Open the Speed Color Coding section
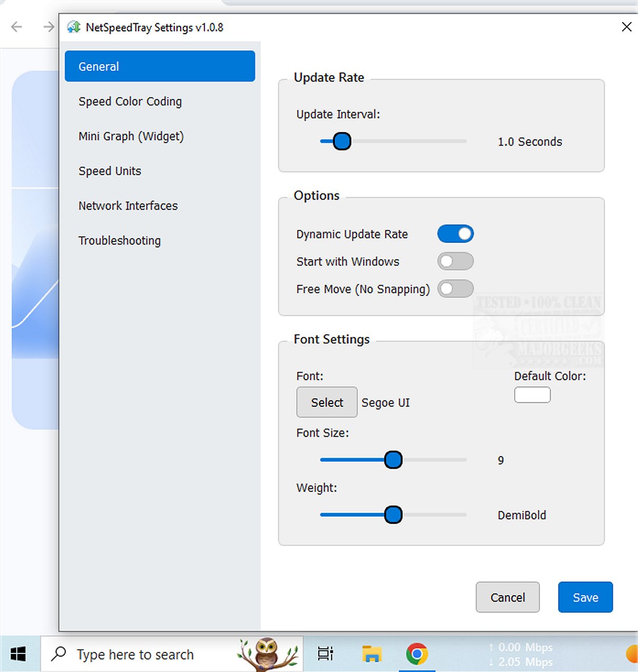 pyautogui.click(x=130, y=102)
